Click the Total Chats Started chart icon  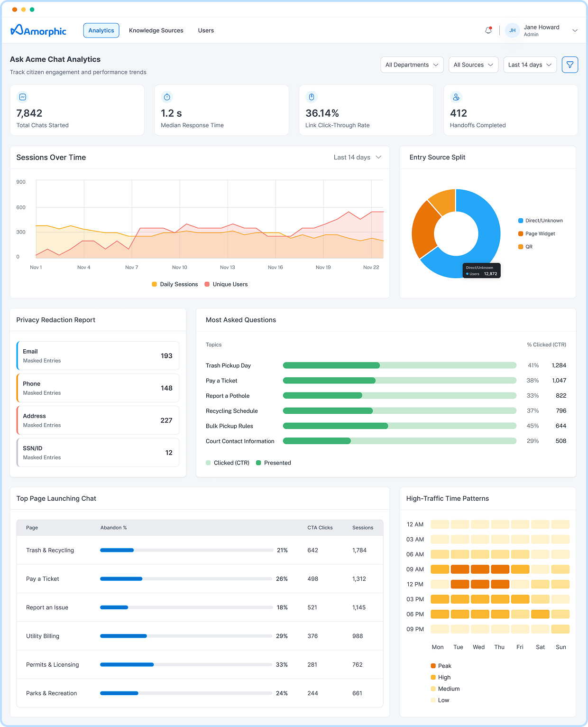point(22,97)
